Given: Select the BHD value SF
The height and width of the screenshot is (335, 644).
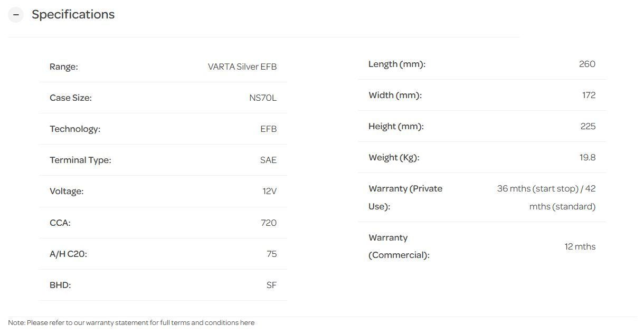Looking at the screenshot, I should click(x=271, y=285).
